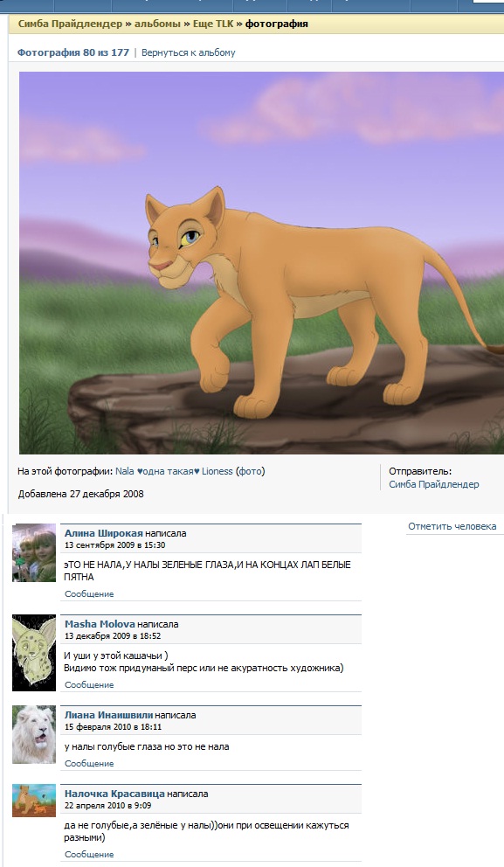Click Отметить человека to tag person
Viewport: 504px width, 867px height.
[452, 526]
